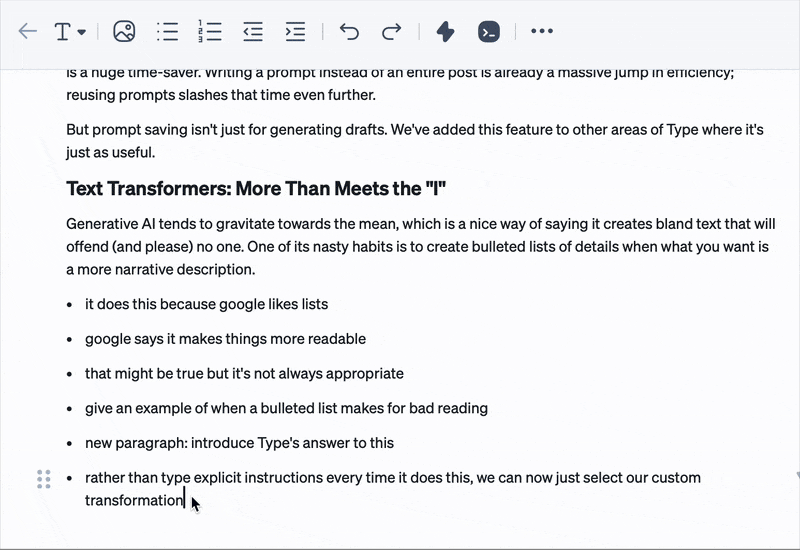Click bullet "give an example of when a bulleted list"
The height and width of the screenshot is (550, 800).
(x=286, y=408)
